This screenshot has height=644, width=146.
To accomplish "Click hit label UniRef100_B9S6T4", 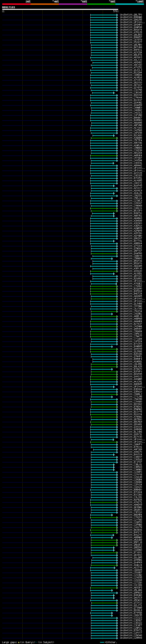I will point(131,30).
